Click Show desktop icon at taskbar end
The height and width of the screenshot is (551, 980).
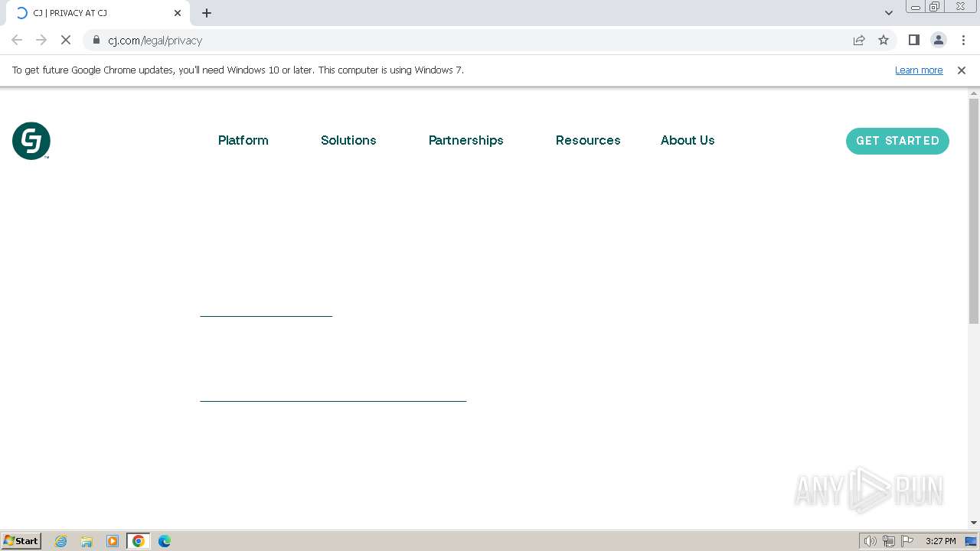pos(971,541)
